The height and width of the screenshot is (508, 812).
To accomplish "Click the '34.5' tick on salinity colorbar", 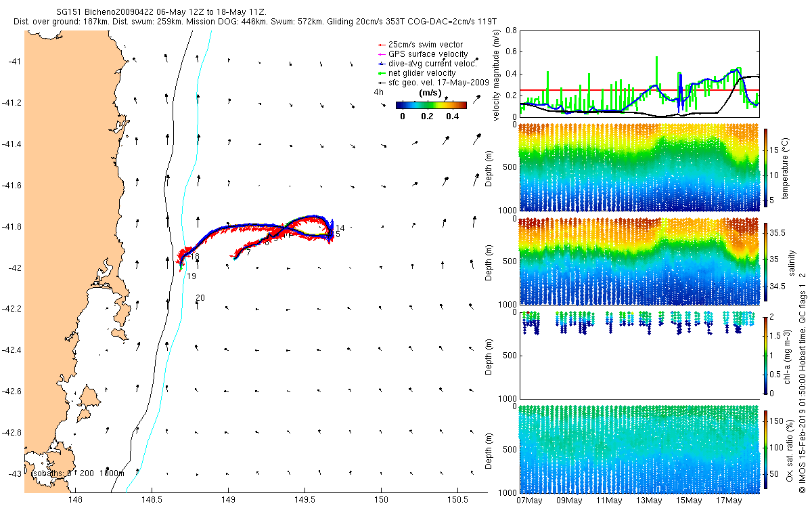I will [777, 287].
